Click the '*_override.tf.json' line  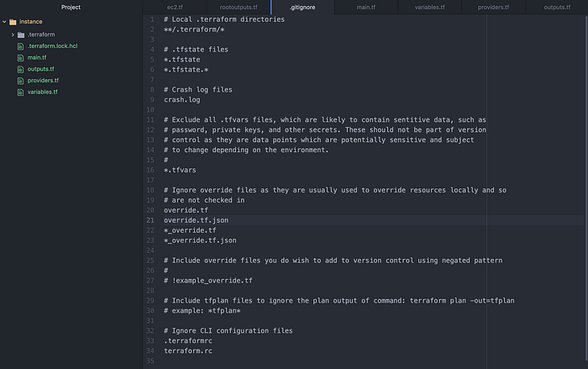click(x=200, y=240)
